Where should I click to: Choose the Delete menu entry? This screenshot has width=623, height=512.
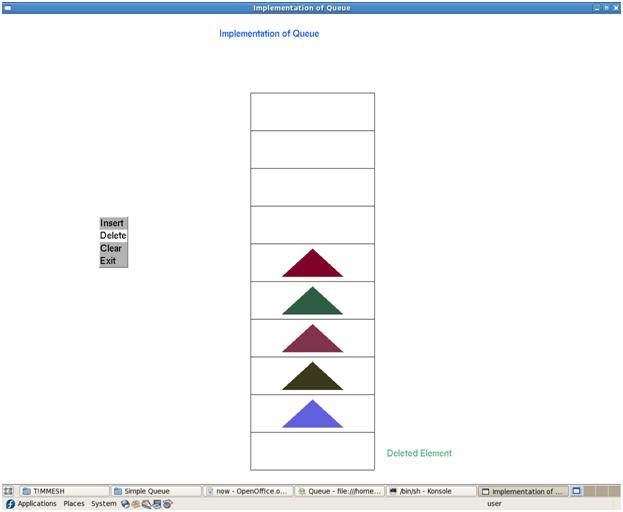click(x=113, y=236)
